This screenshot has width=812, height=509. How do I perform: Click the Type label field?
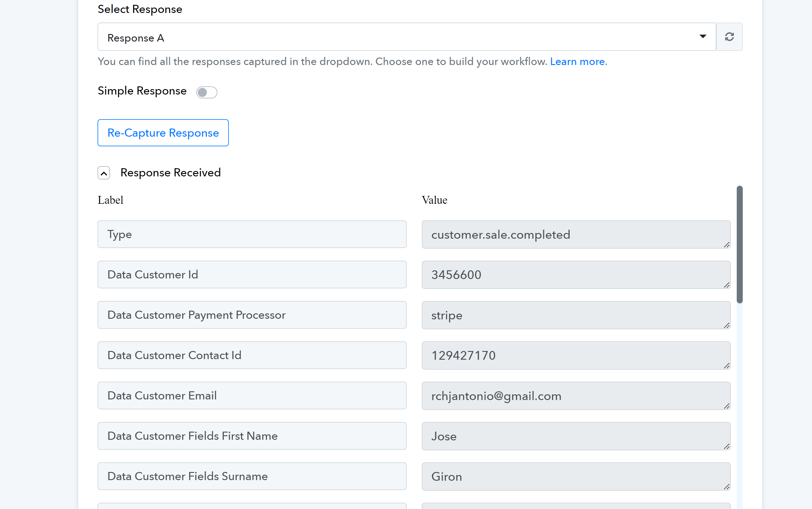(252, 234)
